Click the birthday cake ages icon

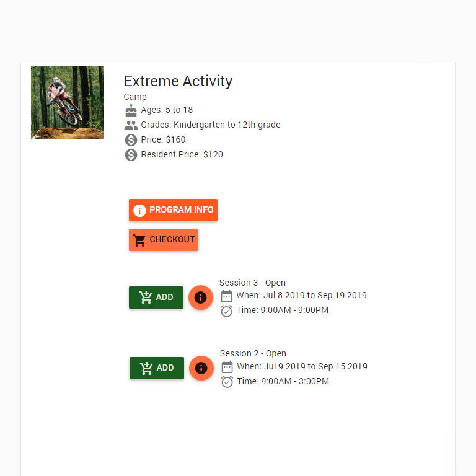pos(131,110)
